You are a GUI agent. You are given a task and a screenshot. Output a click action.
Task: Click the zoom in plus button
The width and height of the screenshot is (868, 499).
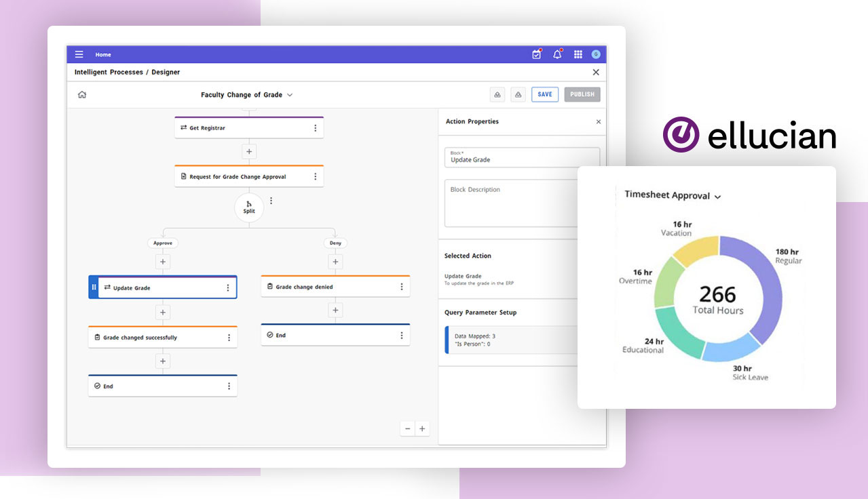click(x=422, y=428)
